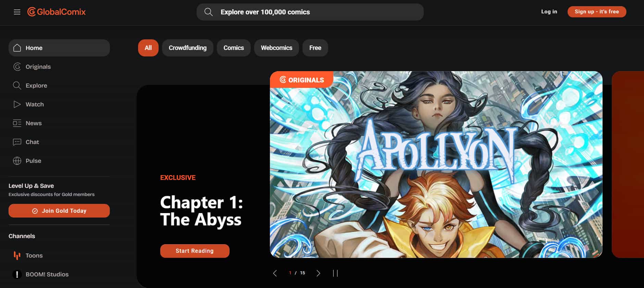The height and width of the screenshot is (288, 644).
Task: Click the Start Reading button
Action: coord(195,251)
